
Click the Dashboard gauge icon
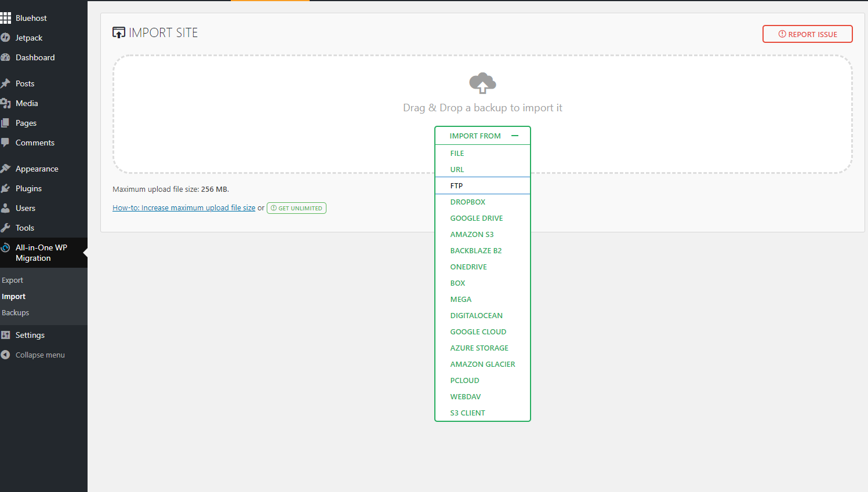pos(5,57)
